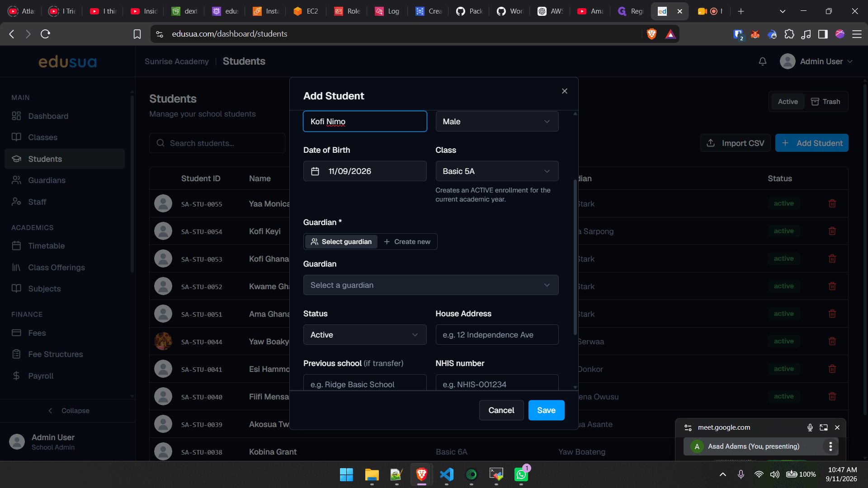Image resolution: width=868 pixels, height=488 pixels.
Task: Open the Class dropdown showing Basic 5A
Action: tap(497, 171)
